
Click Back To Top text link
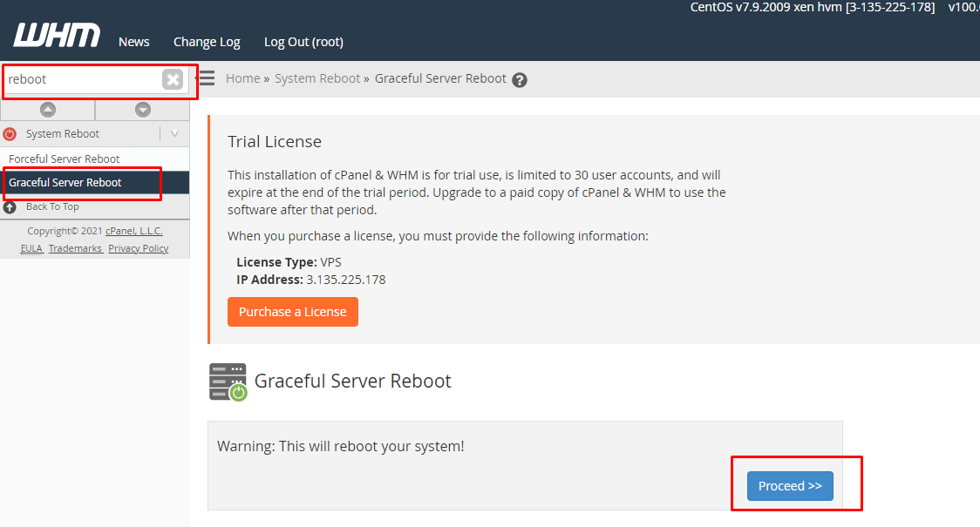click(52, 206)
